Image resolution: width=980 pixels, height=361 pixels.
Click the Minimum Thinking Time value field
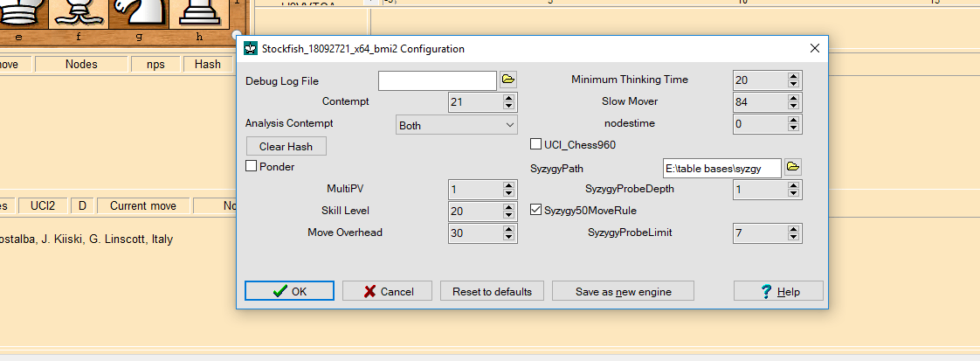click(760, 80)
